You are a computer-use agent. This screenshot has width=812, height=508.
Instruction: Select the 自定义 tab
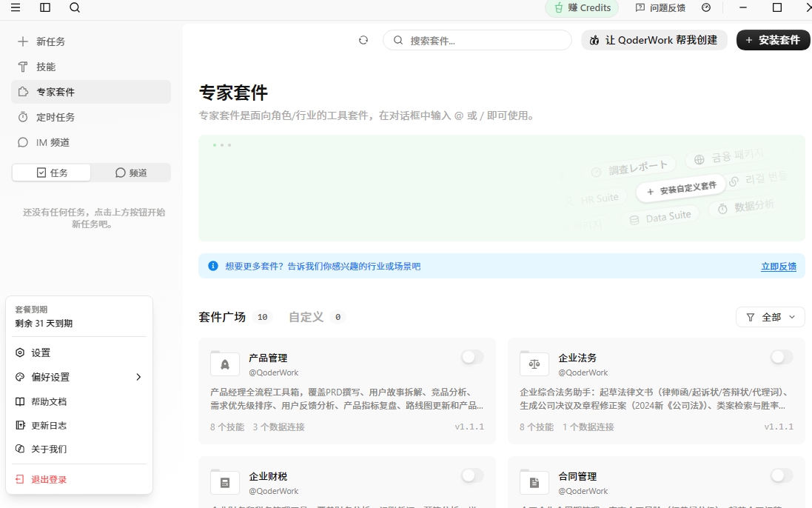point(306,317)
